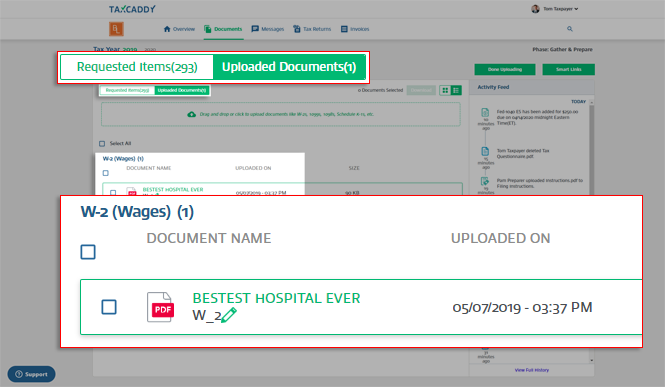Open the Support help button
Viewport: 665px width, 387px height.
coord(31,374)
